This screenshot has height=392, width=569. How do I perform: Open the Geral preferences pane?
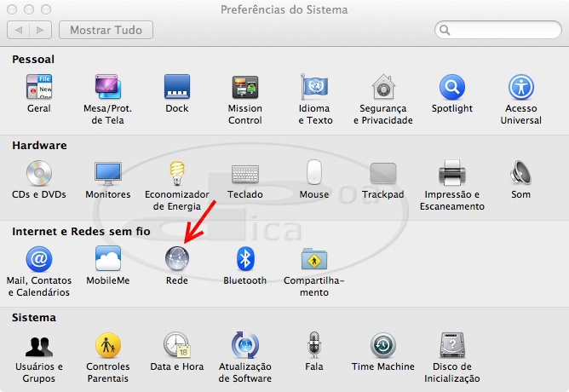[39, 87]
